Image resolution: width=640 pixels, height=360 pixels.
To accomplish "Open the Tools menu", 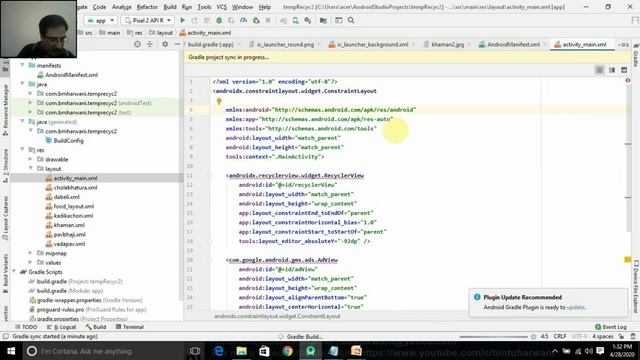I will pyautogui.click(x=204, y=7).
